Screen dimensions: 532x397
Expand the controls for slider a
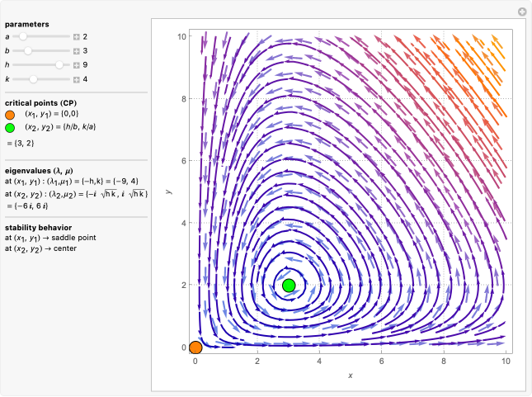click(76, 37)
